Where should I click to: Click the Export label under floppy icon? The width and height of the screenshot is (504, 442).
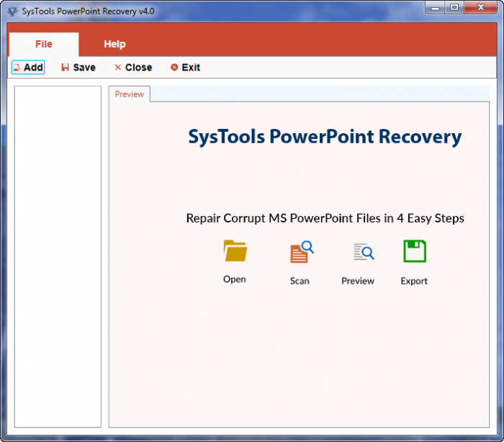click(x=414, y=281)
